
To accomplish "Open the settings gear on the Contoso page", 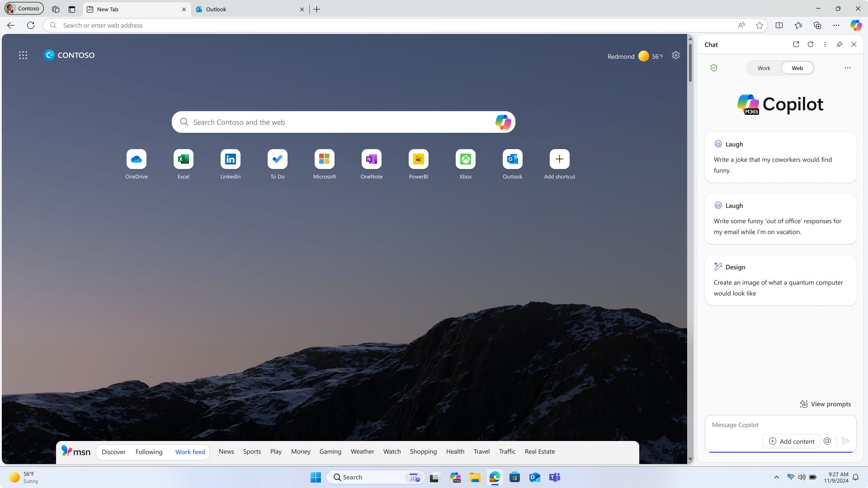I will pos(675,55).
